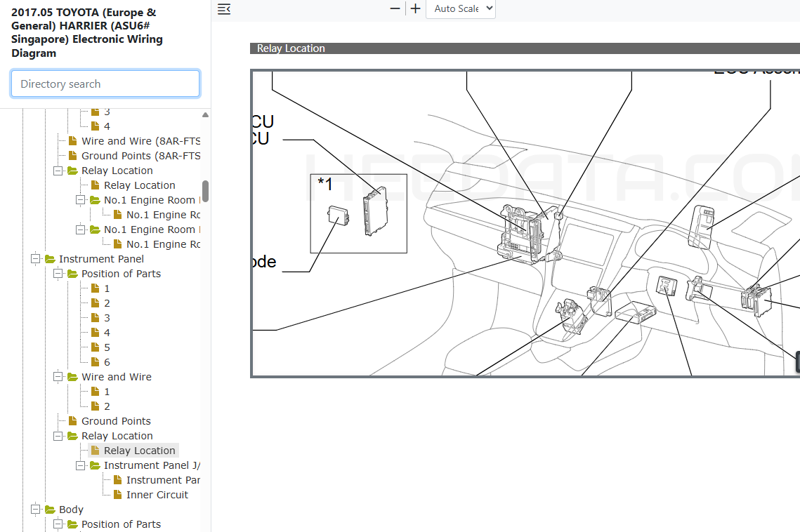Image resolution: width=800 pixels, height=532 pixels.
Task: Click the Wire and Wire folder icon
Action: click(x=72, y=376)
